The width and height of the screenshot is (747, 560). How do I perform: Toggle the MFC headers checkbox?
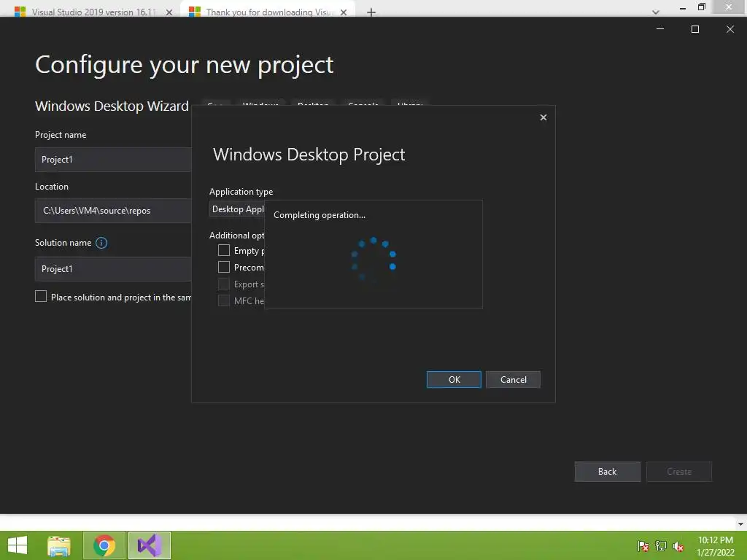(224, 300)
